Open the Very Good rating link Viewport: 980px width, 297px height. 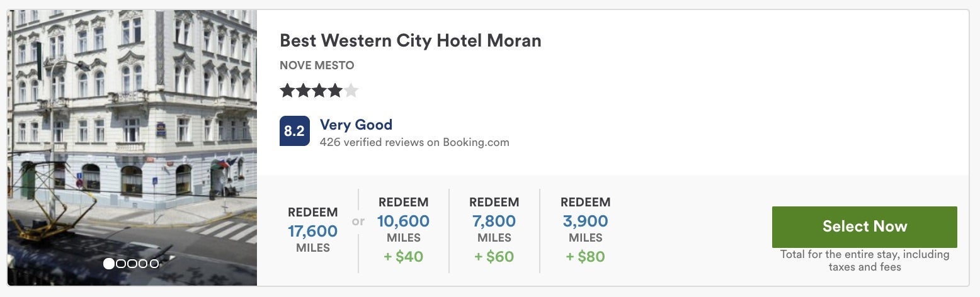pyautogui.click(x=356, y=125)
